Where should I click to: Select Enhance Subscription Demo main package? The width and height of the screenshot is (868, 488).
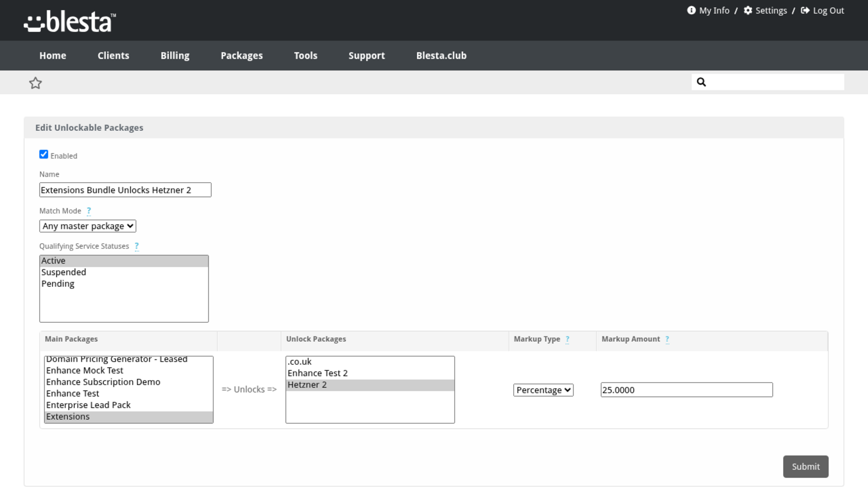click(x=128, y=382)
